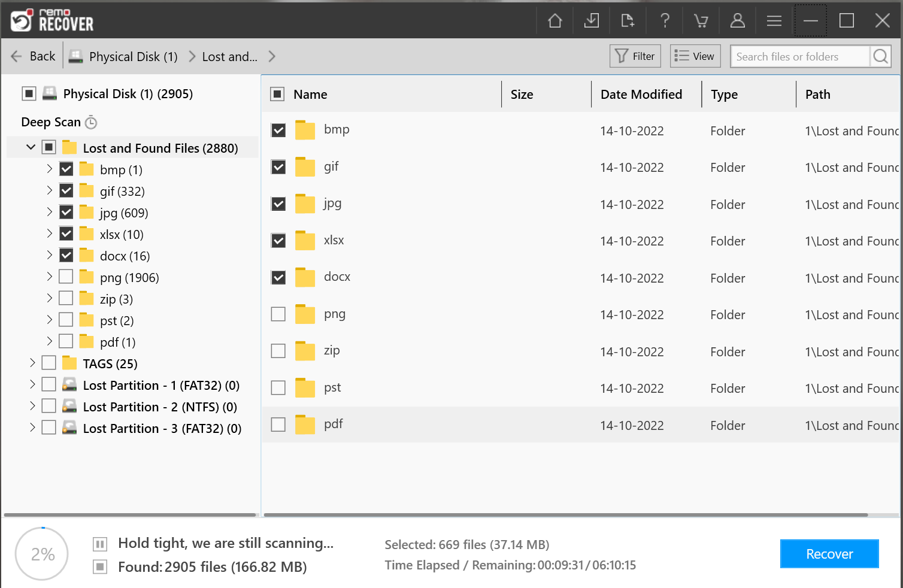The image size is (903, 588).
Task: Sort by the Name column header
Action: 310,95
